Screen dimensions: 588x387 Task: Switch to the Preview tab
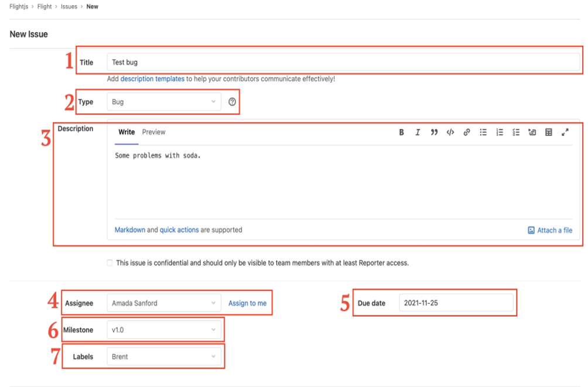click(x=153, y=132)
